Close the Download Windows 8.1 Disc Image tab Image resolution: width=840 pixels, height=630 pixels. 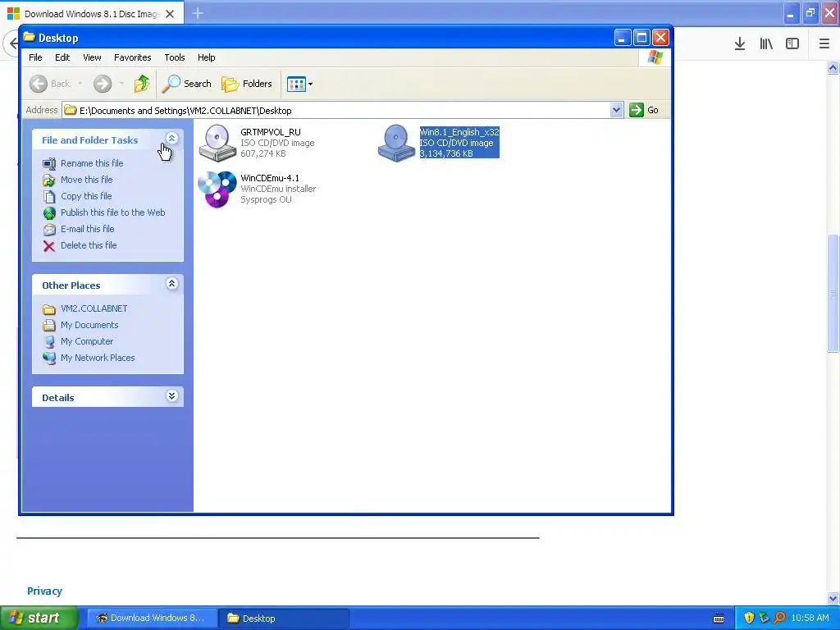170,14
